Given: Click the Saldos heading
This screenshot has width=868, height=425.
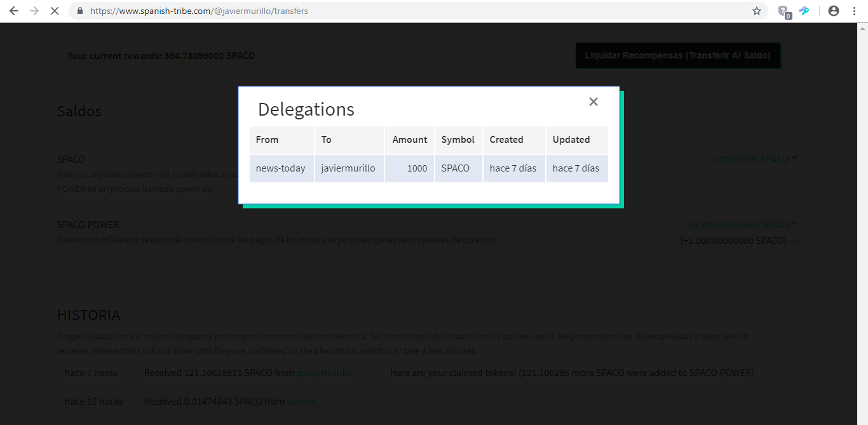Looking at the screenshot, I should [x=79, y=111].
